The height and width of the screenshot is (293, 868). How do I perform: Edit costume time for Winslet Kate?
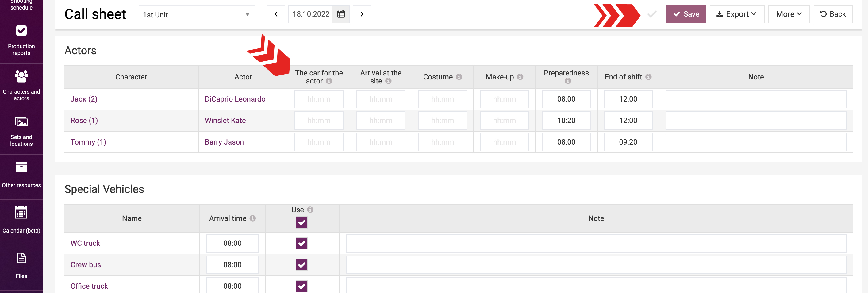coord(442,121)
